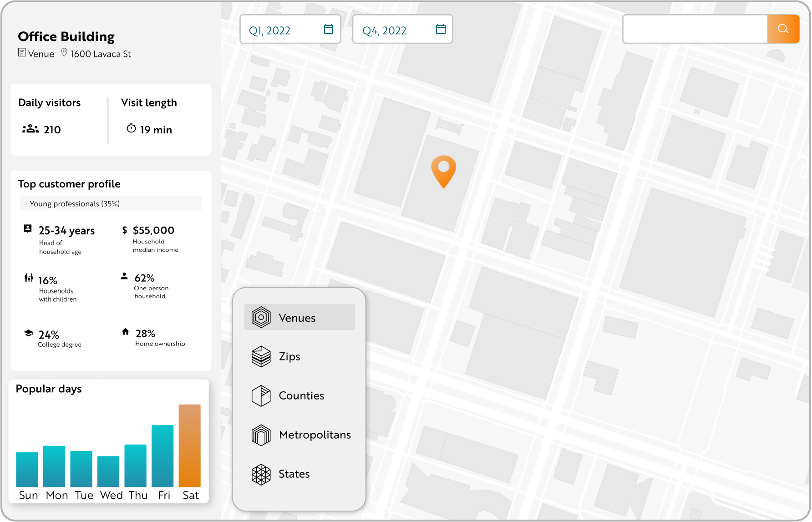
Task: Select the Venue tab under Office Building
Action: tap(36, 53)
